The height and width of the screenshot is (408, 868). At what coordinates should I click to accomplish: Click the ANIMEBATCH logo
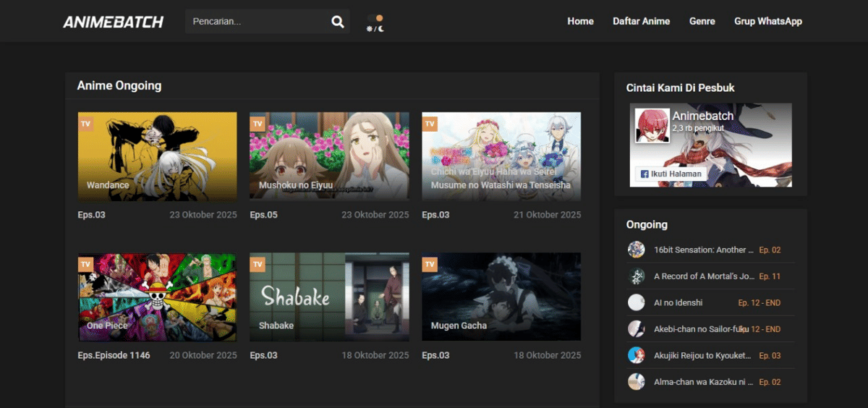(113, 22)
